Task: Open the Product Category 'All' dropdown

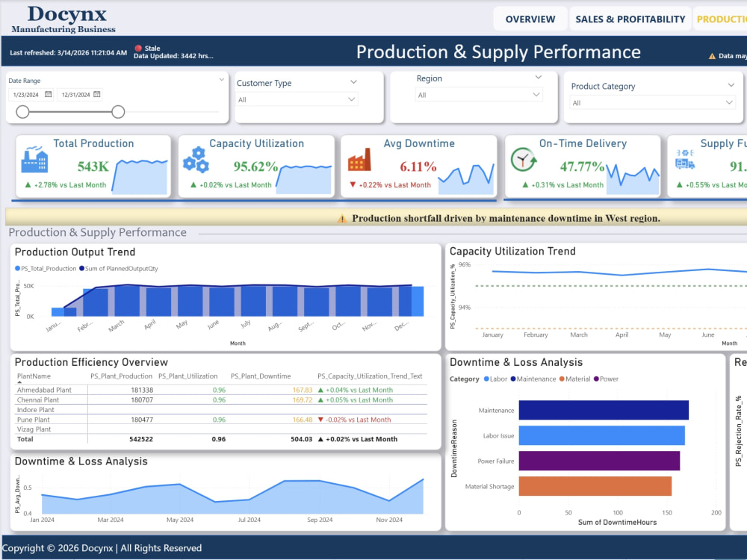Action: (x=653, y=103)
